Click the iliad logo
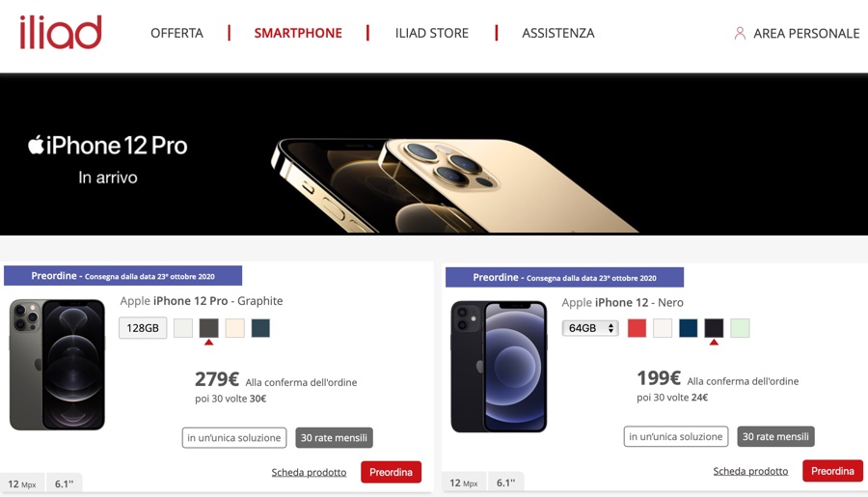The width and height of the screenshot is (868, 497). pyautogui.click(x=61, y=32)
